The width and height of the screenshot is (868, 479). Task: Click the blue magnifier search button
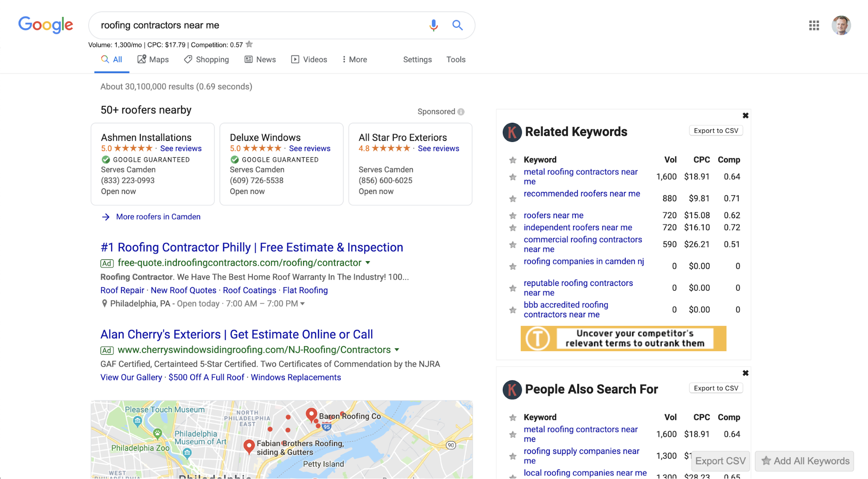pos(457,25)
